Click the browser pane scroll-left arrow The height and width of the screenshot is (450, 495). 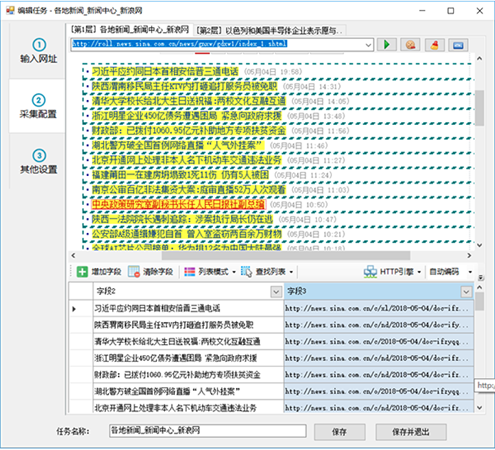tap(74, 255)
